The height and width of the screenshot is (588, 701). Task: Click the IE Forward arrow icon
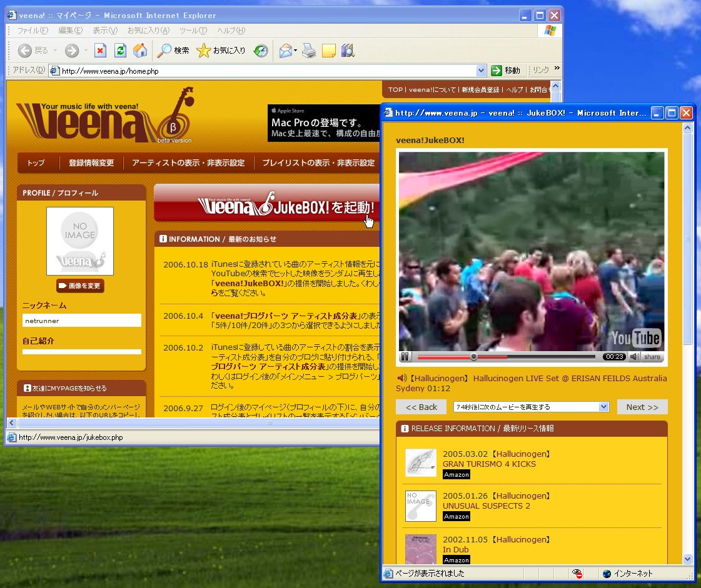71,51
